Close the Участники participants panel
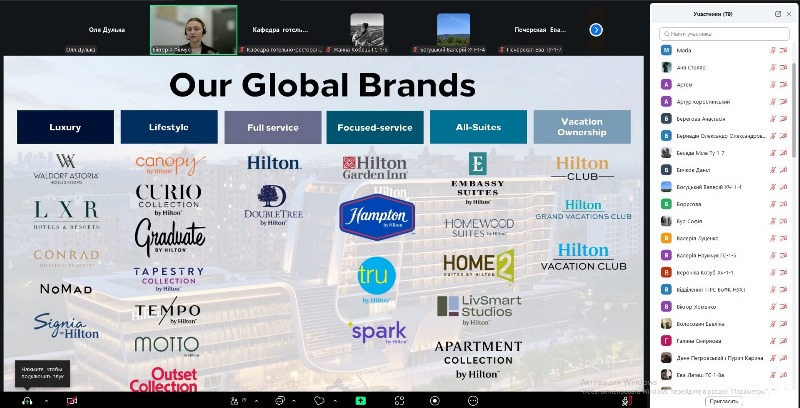 pos(791,14)
